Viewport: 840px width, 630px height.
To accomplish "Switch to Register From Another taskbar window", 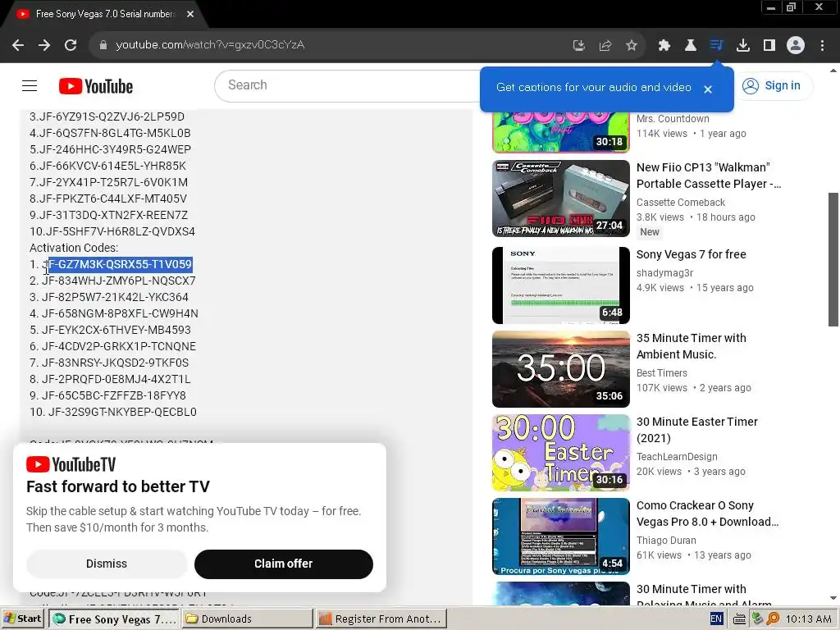I will [381, 619].
